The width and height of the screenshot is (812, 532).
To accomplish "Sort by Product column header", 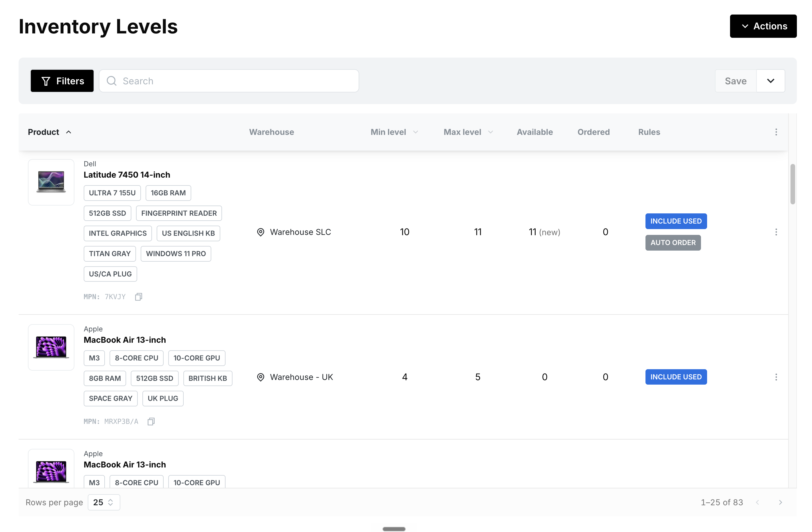I will [x=43, y=132].
